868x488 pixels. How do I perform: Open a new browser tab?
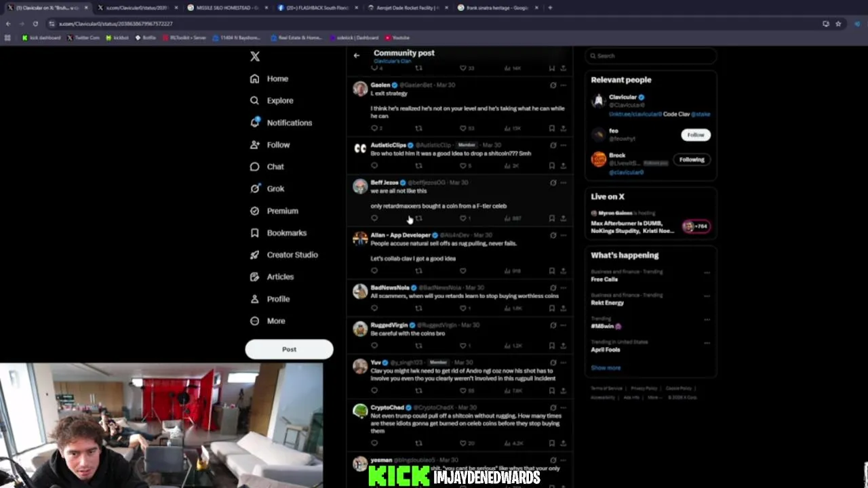(x=550, y=7)
